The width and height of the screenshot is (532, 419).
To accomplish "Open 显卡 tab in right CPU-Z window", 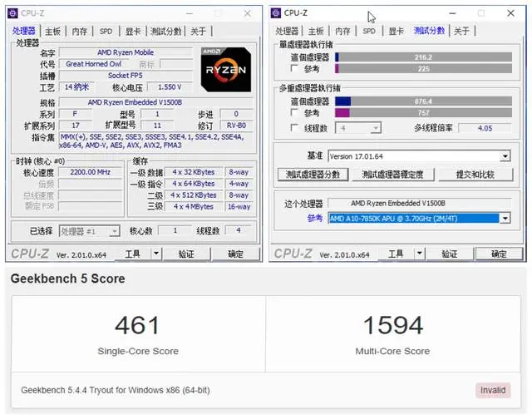I will [396, 31].
